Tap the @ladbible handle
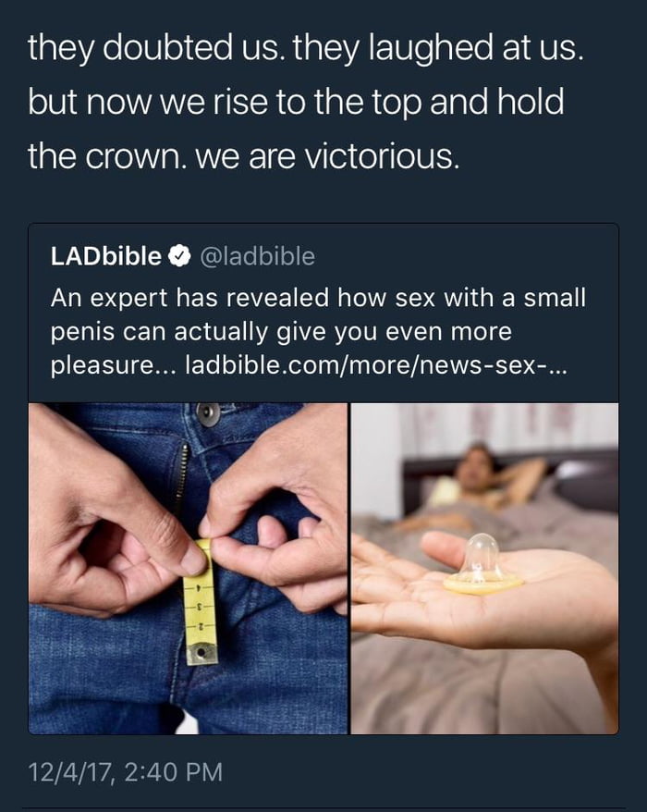The height and width of the screenshot is (812, 647). pos(257,256)
